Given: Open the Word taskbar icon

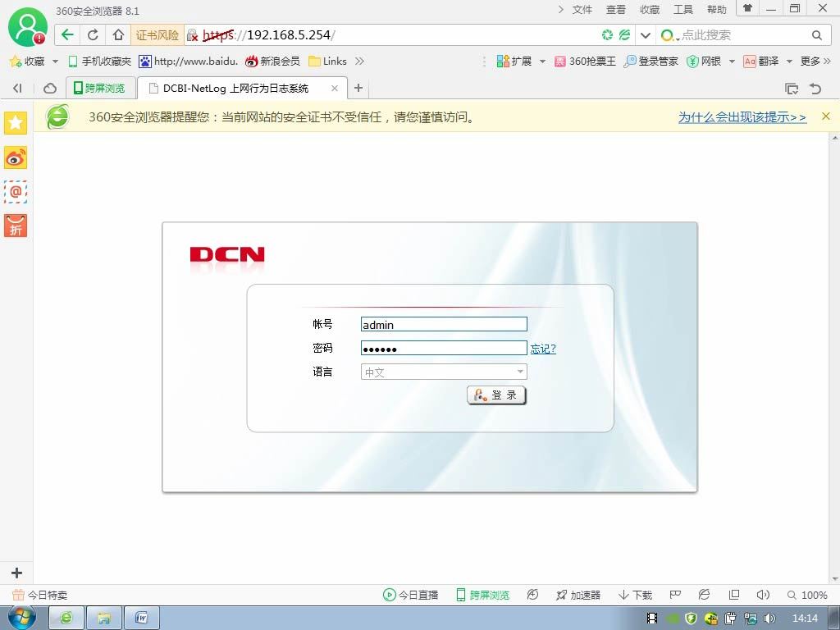Looking at the screenshot, I should [x=142, y=619].
